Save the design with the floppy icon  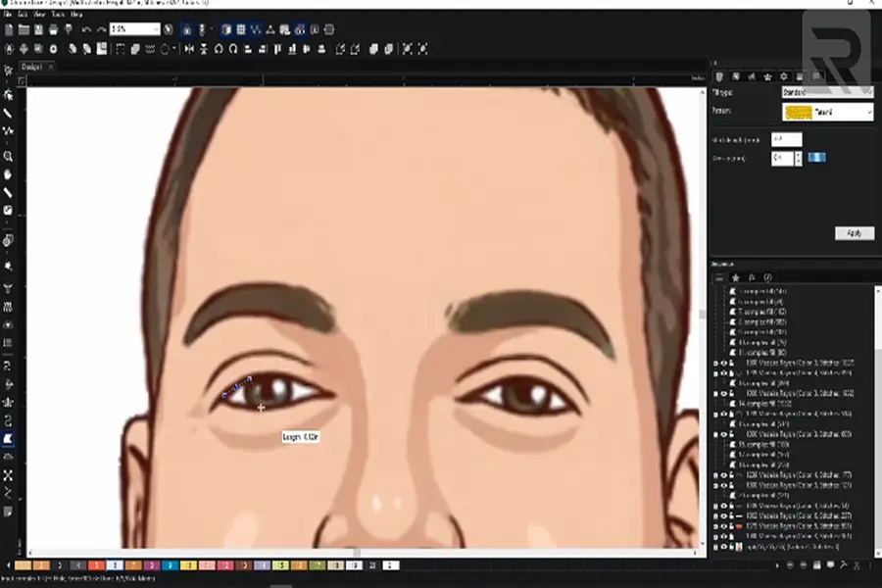pos(39,29)
